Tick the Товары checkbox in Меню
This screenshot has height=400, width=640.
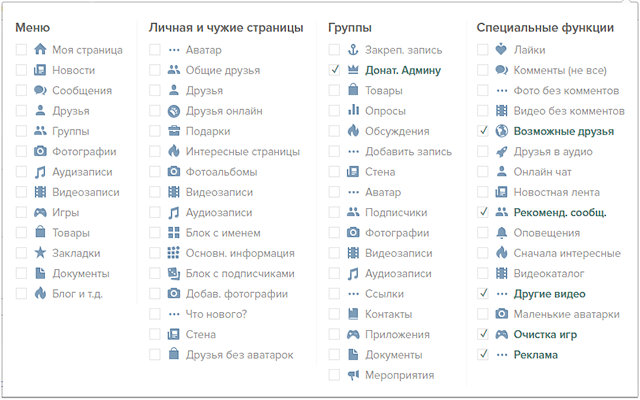coord(21,233)
